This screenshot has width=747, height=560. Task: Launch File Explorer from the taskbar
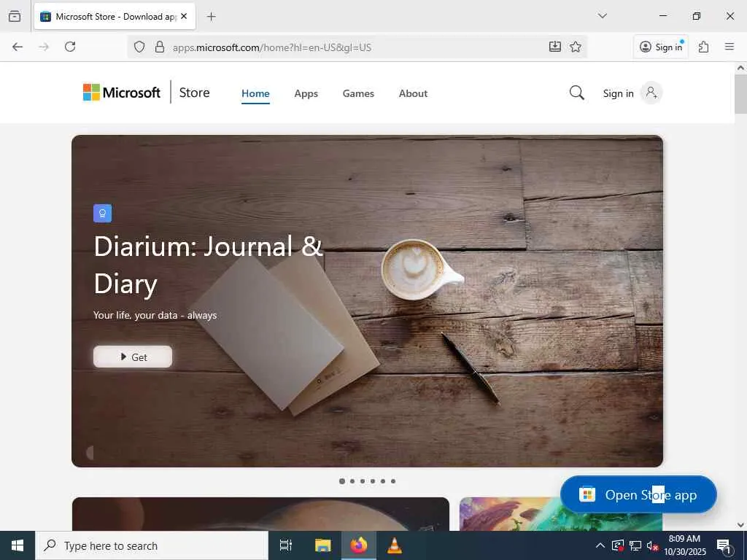(323, 545)
